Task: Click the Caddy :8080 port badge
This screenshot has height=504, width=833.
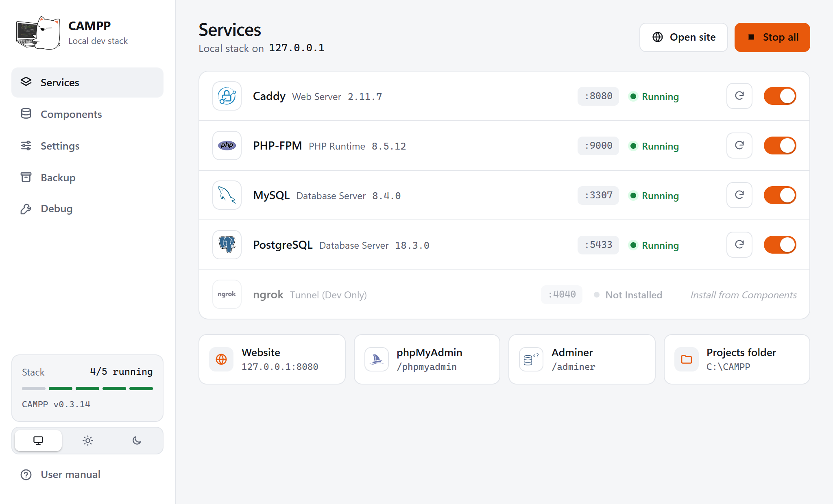Action: pyautogui.click(x=598, y=96)
